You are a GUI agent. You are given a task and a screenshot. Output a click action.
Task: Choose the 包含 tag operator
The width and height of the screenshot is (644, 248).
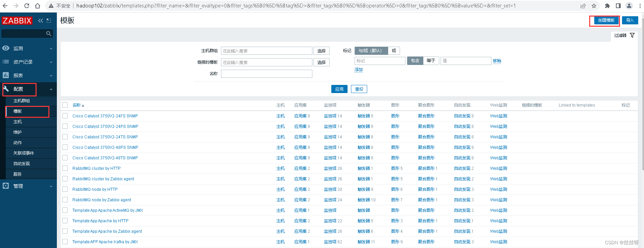(415, 61)
